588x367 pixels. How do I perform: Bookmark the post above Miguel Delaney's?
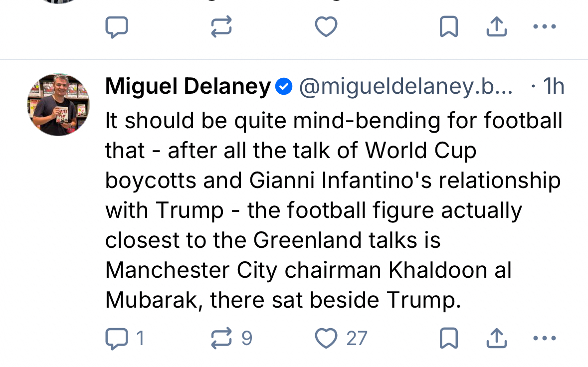coord(448,27)
